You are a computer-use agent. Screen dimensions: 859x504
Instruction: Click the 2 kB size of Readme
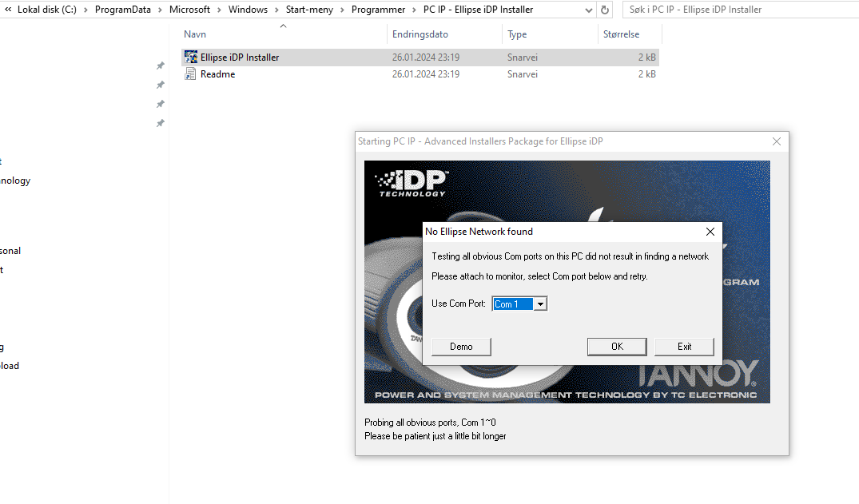tap(646, 74)
